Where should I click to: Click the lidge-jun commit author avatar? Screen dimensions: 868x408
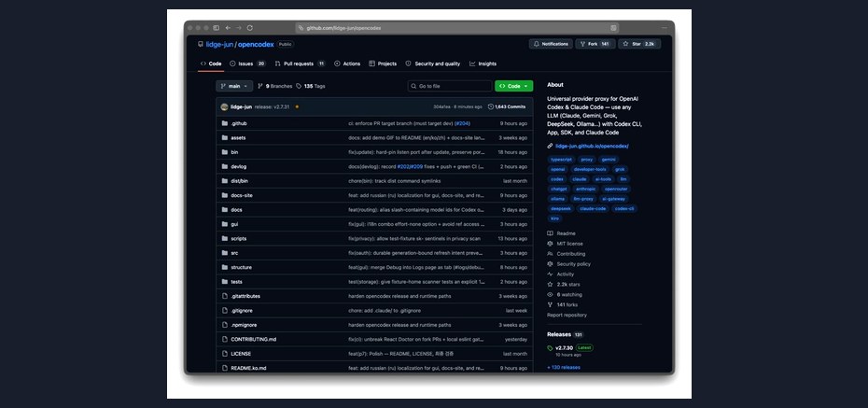pos(224,106)
